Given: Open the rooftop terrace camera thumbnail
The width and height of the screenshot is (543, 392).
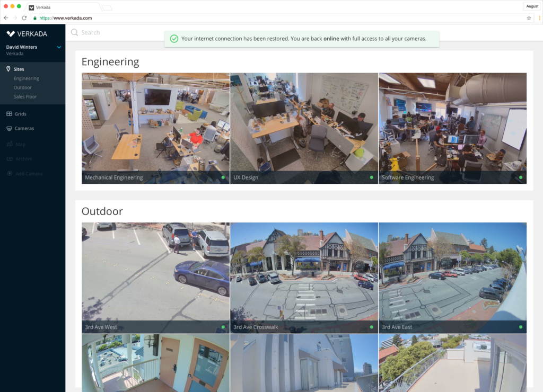Looking at the screenshot, I should point(453,363).
